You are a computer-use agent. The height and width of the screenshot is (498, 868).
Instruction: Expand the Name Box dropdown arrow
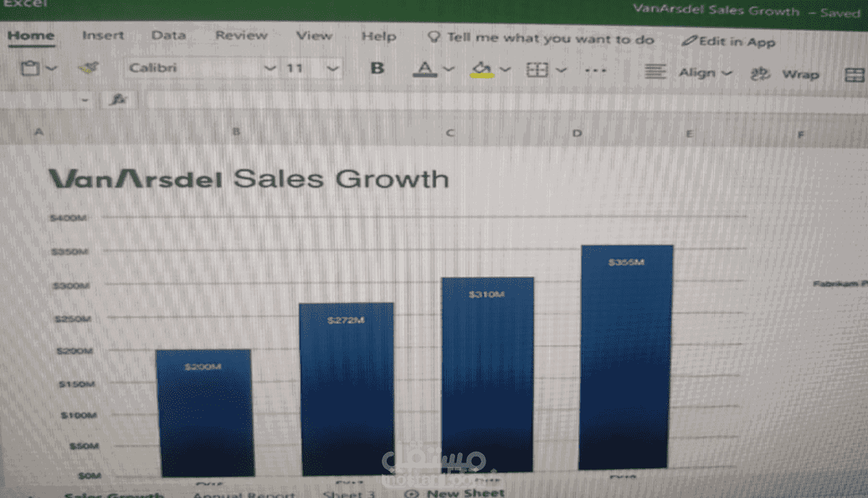coord(84,100)
